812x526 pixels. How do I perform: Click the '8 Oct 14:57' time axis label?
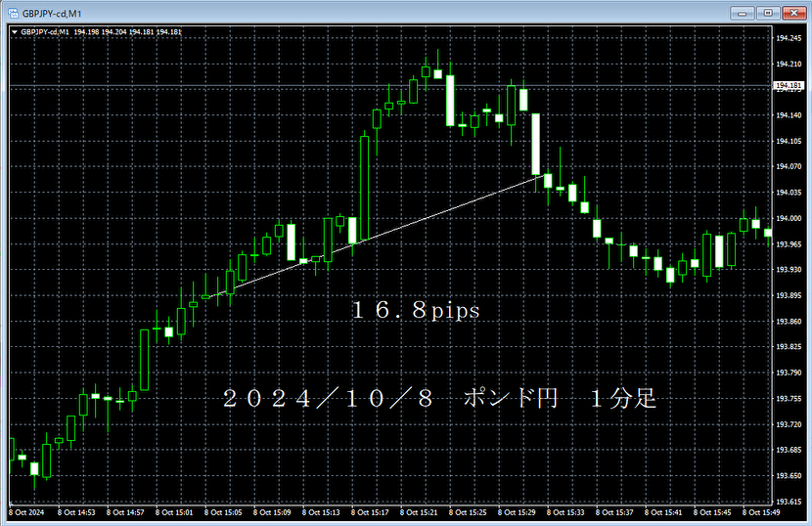pos(125,512)
